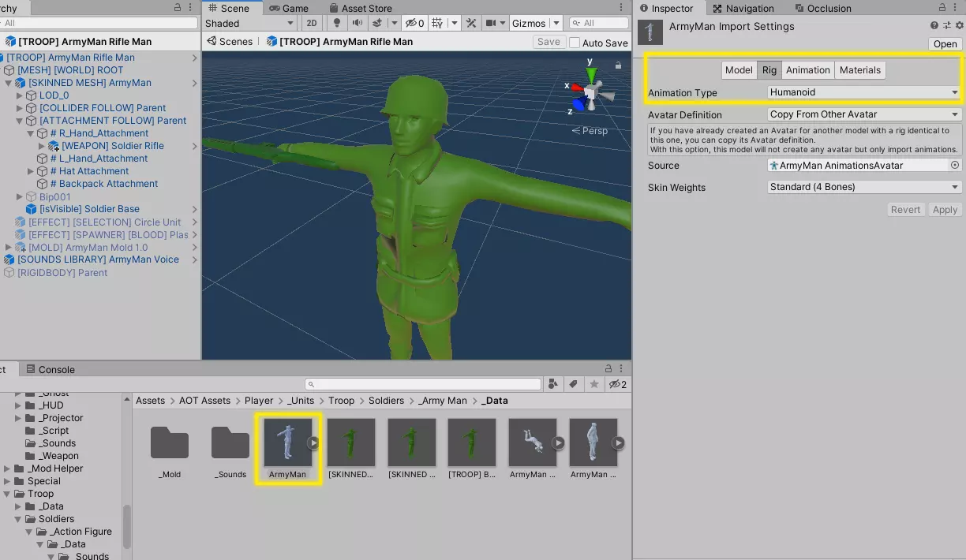Click the Open button in Import Settings
The height and width of the screenshot is (560, 966).
click(x=945, y=44)
